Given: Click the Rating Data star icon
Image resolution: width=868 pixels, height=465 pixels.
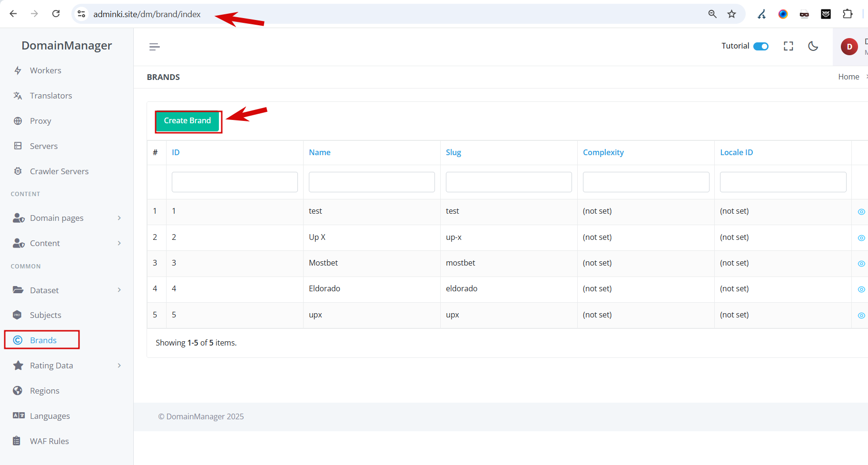Looking at the screenshot, I should click(x=18, y=366).
